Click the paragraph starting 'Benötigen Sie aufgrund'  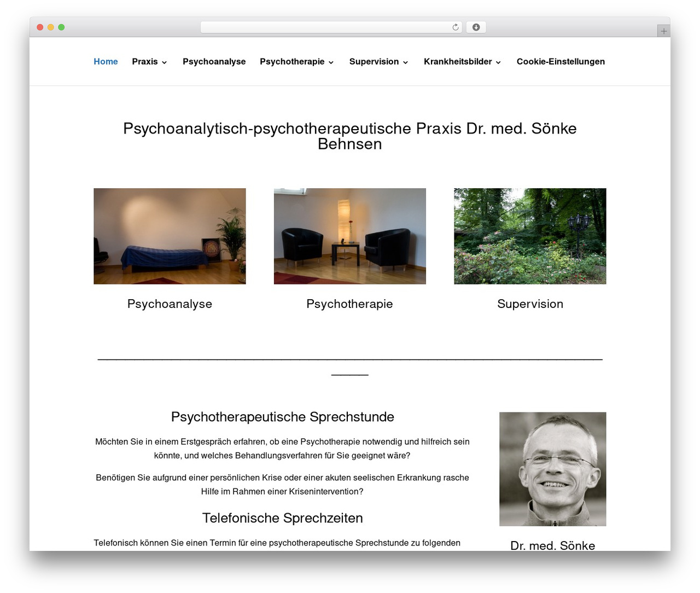pos(282,485)
